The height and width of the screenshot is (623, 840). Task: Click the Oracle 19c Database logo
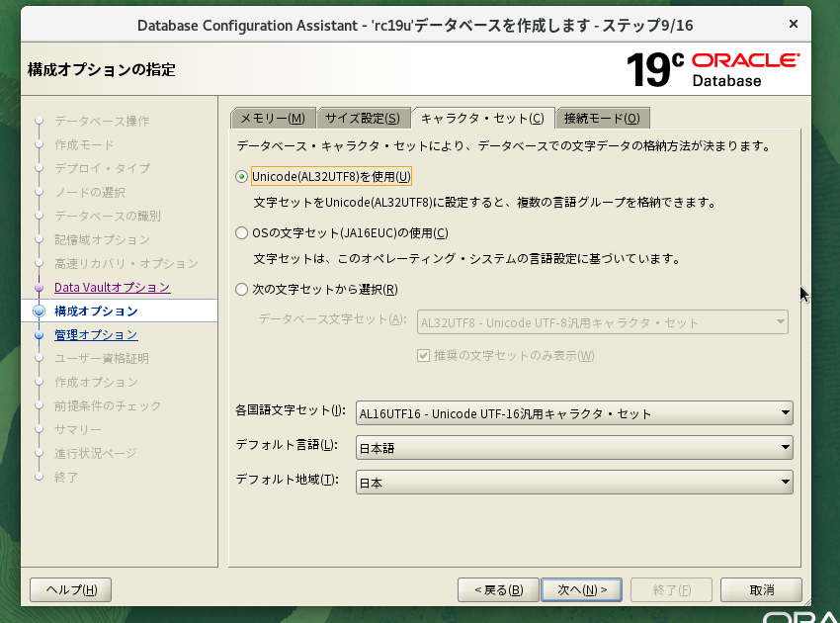tap(713, 69)
